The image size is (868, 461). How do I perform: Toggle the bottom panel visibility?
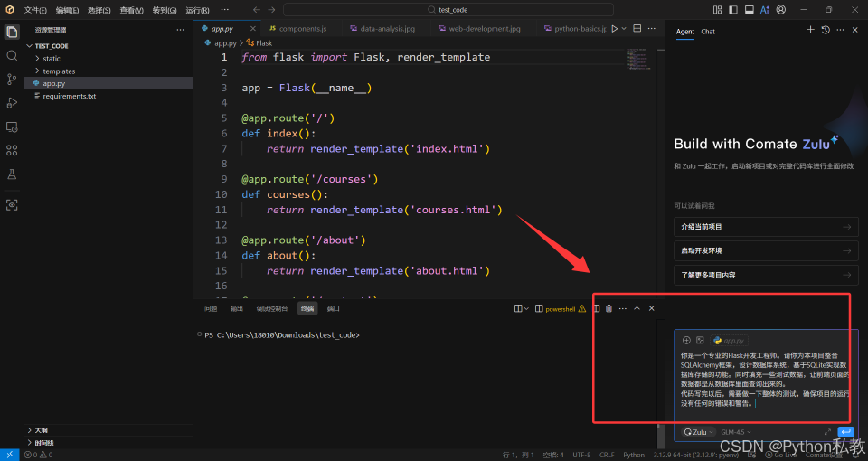(749, 10)
